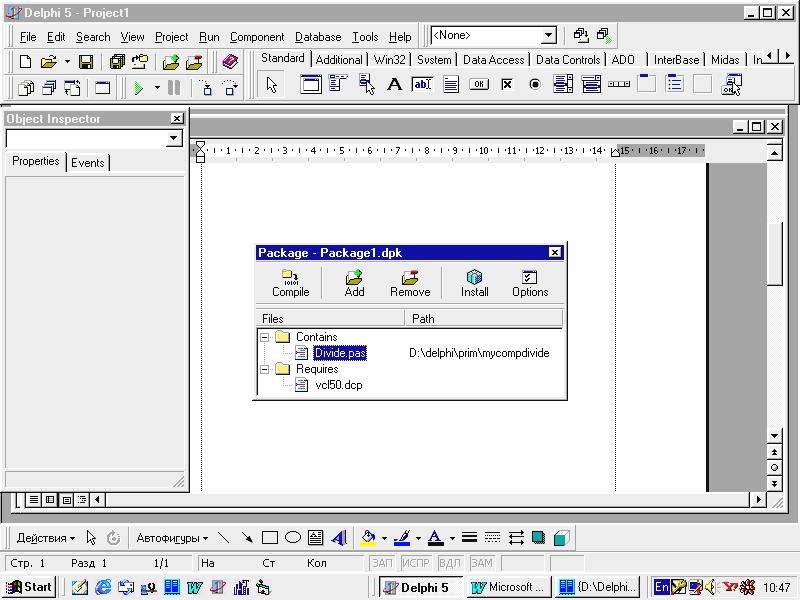
Task: Select the Label component (A icon)
Action: (x=394, y=84)
